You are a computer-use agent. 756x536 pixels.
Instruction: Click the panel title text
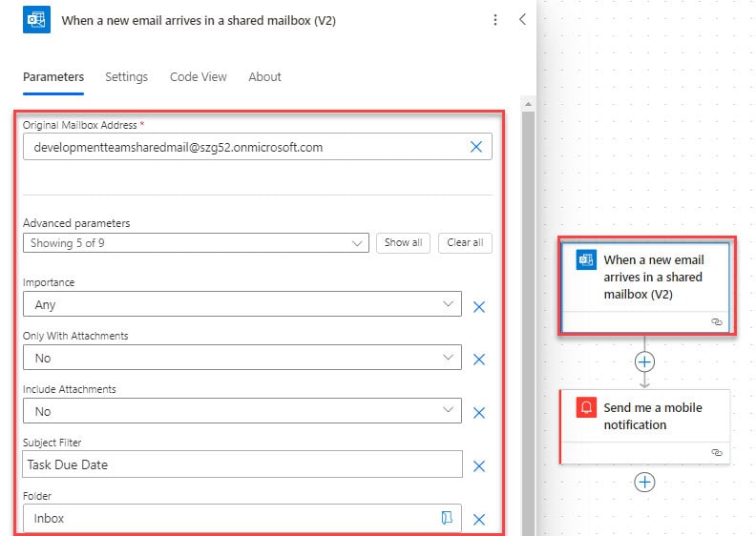click(x=199, y=21)
